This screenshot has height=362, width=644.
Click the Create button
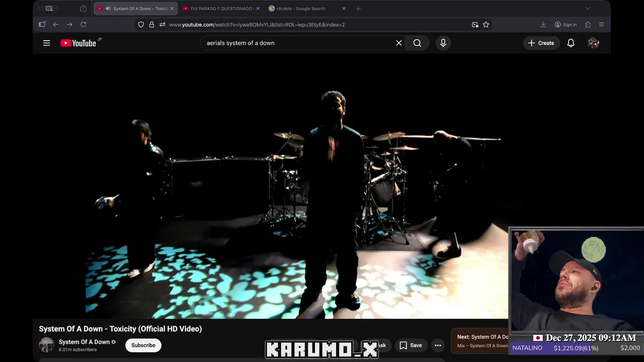coord(541,43)
